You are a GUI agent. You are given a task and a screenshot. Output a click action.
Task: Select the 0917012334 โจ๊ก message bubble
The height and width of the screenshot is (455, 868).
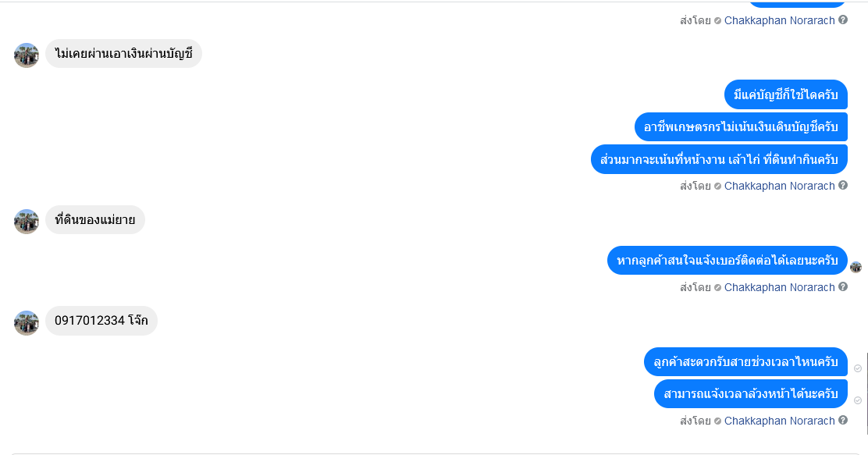(x=101, y=321)
